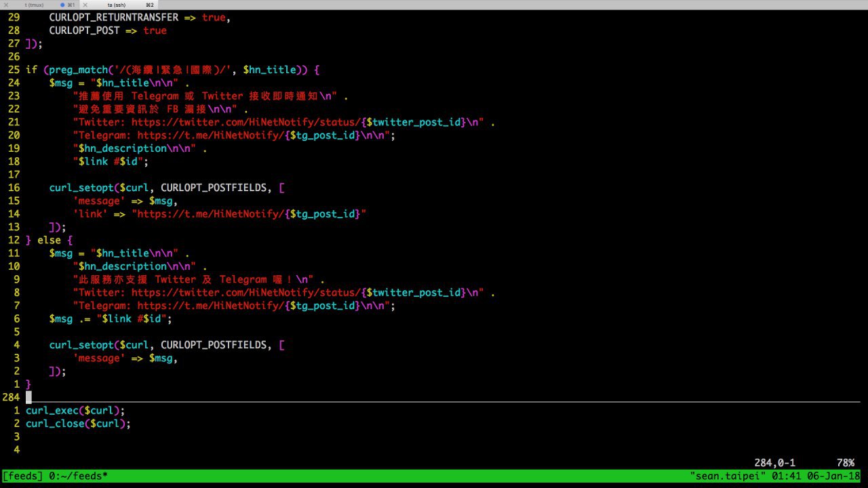Click the curl_setopt call on relative line 4

(x=166, y=345)
